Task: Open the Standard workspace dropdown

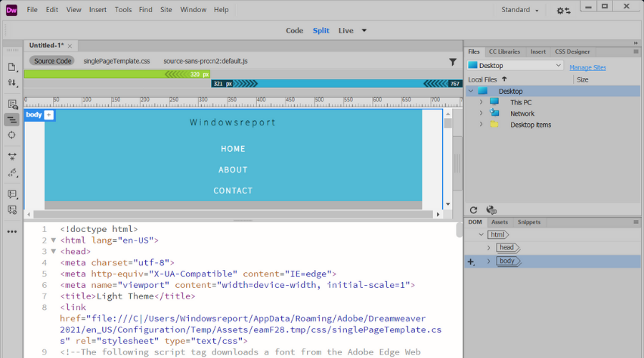Action: (x=520, y=10)
